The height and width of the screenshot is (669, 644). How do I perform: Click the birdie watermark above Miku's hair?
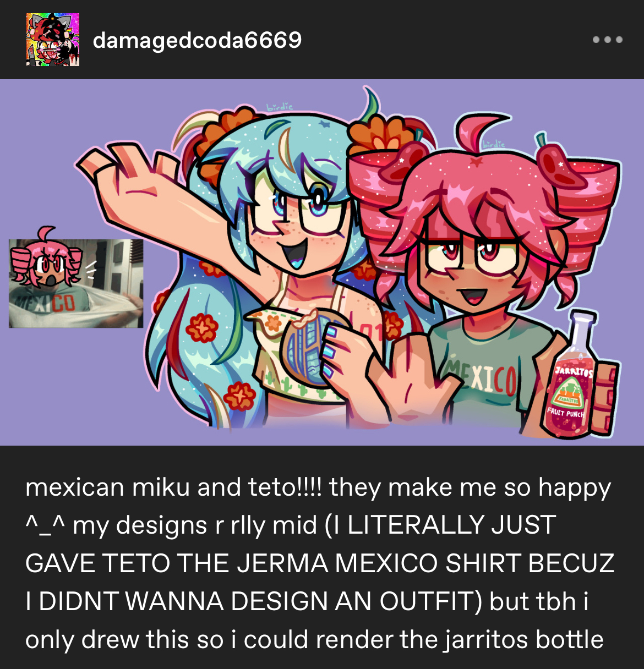tap(280, 107)
